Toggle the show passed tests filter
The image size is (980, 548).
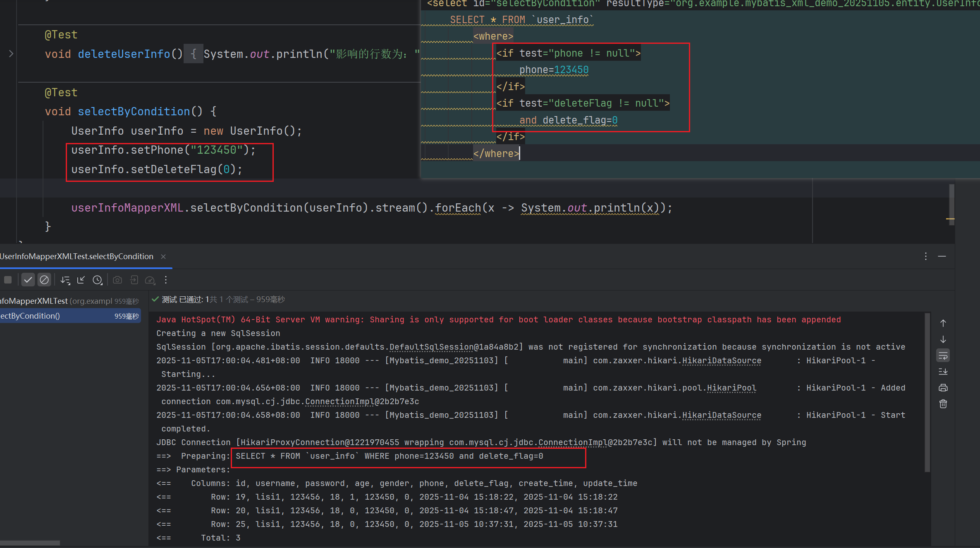click(28, 280)
